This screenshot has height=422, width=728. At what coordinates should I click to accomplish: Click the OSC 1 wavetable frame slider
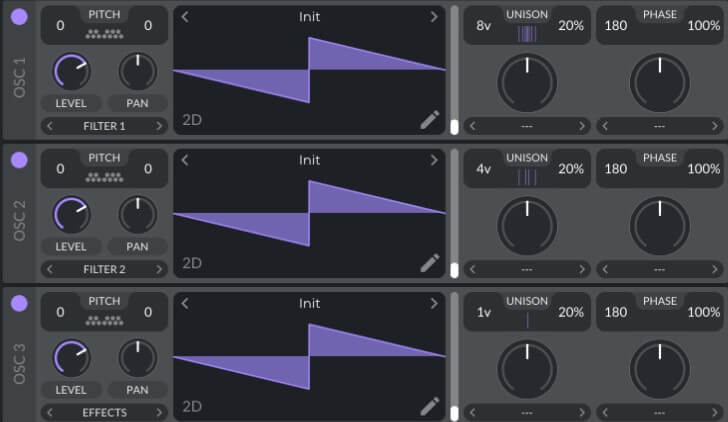click(454, 70)
